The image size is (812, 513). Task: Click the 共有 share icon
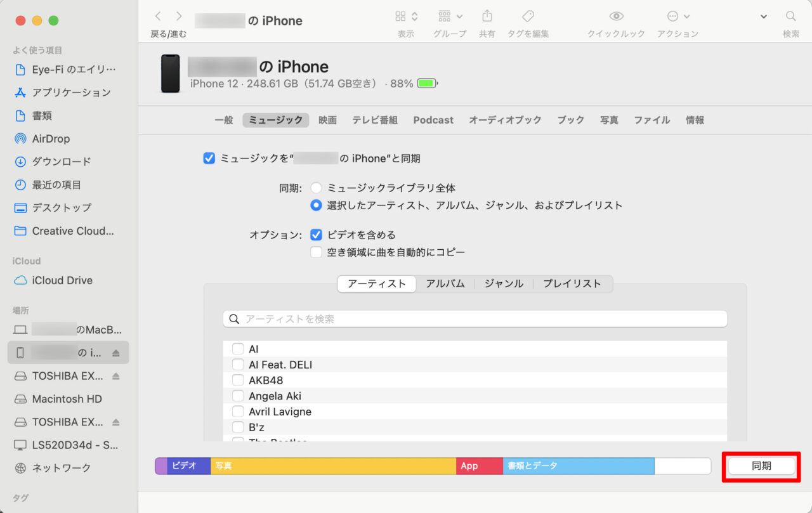click(487, 16)
